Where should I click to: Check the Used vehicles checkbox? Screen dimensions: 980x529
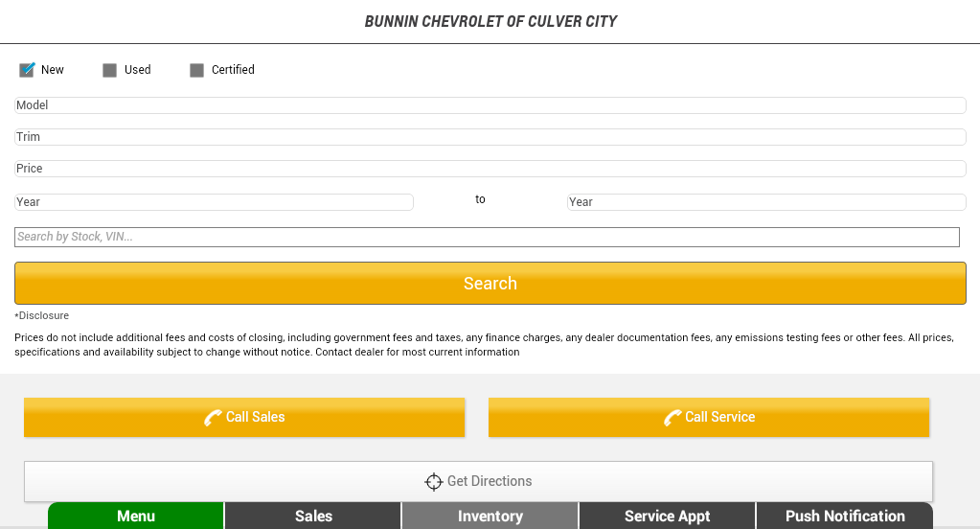tap(109, 70)
